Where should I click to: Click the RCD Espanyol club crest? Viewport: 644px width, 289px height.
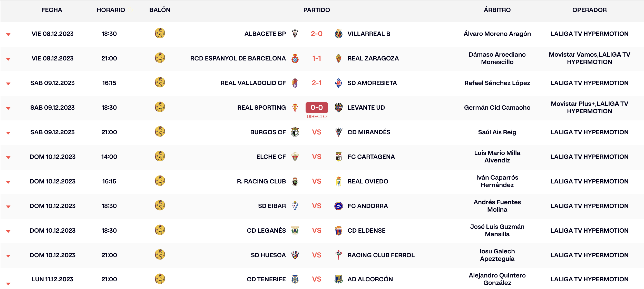point(295,58)
